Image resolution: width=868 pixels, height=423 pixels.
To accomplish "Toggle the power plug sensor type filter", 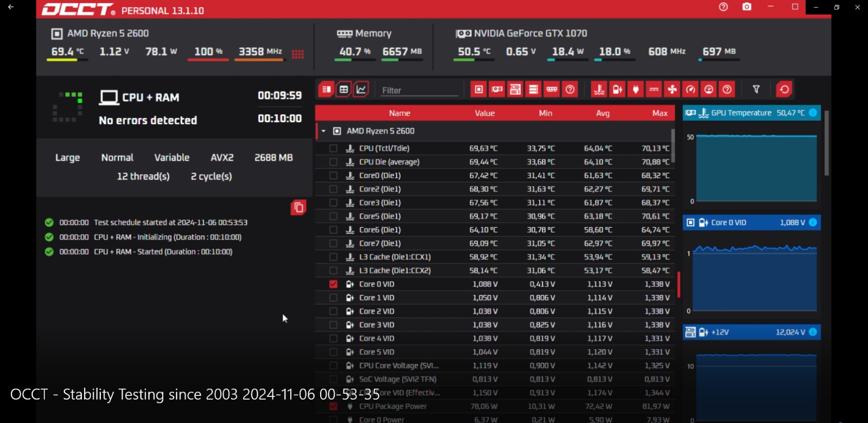I will 636,89.
